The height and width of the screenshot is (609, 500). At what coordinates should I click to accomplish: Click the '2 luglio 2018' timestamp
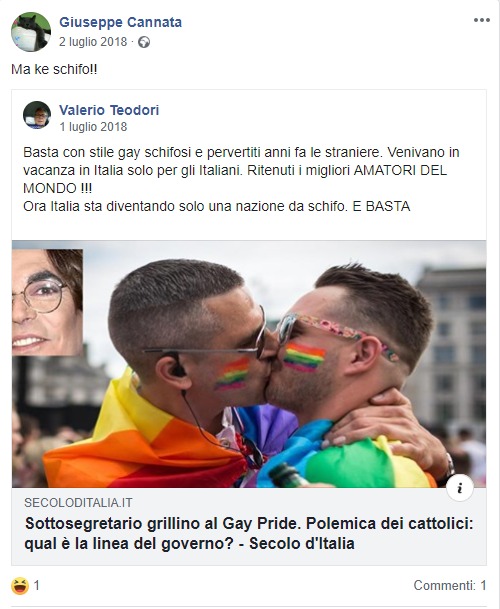[93, 42]
